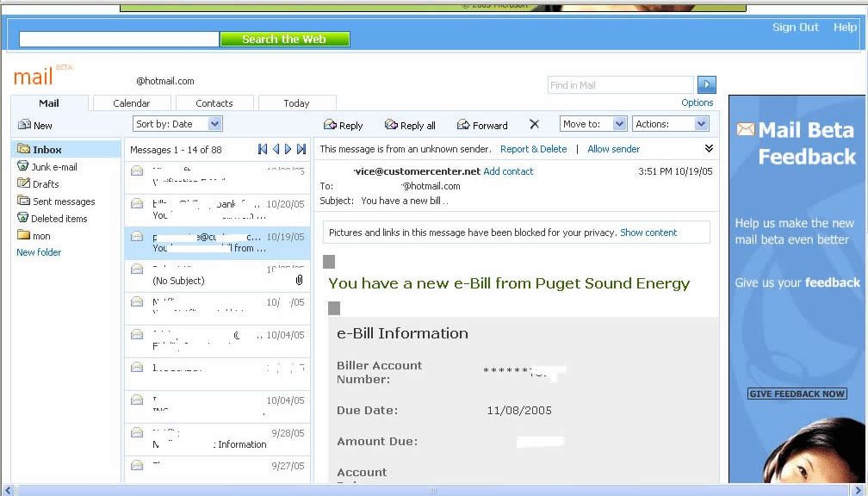The height and width of the screenshot is (496, 868).
Task: Click the Find in Mail go button
Action: click(707, 84)
